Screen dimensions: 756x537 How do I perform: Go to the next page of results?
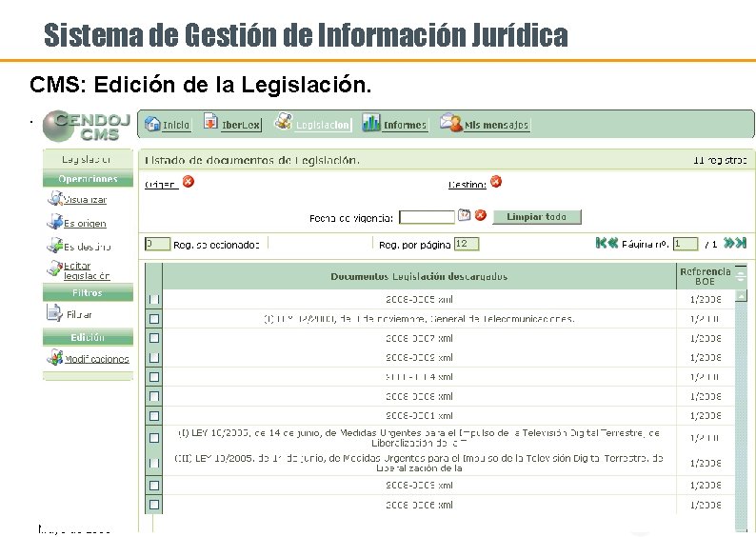click(x=729, y=243)
